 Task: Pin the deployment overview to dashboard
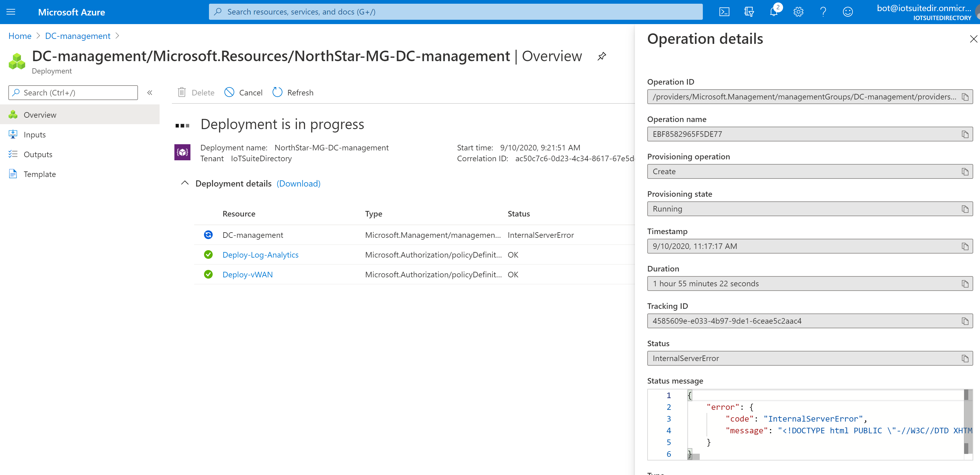point(602,56)
